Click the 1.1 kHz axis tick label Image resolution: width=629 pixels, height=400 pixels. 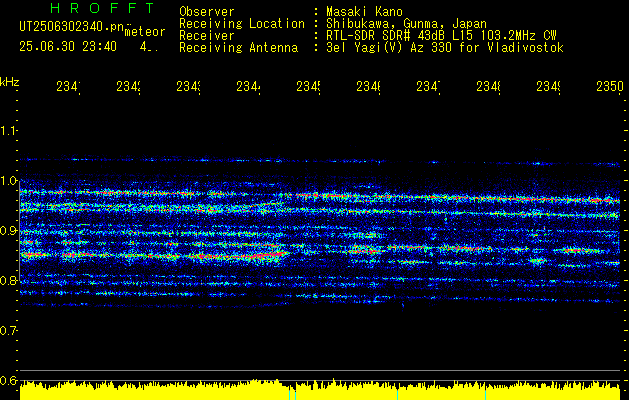tap(9, 130)
